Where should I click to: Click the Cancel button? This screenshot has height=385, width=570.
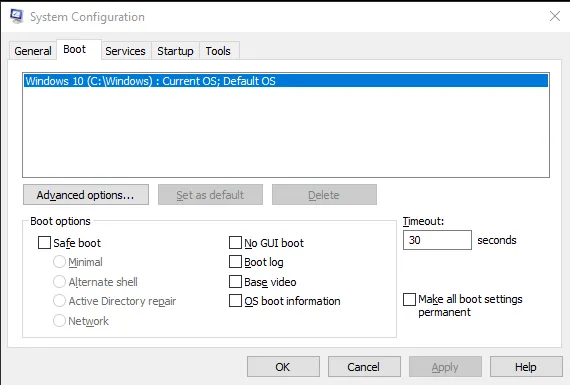point(364,367)
